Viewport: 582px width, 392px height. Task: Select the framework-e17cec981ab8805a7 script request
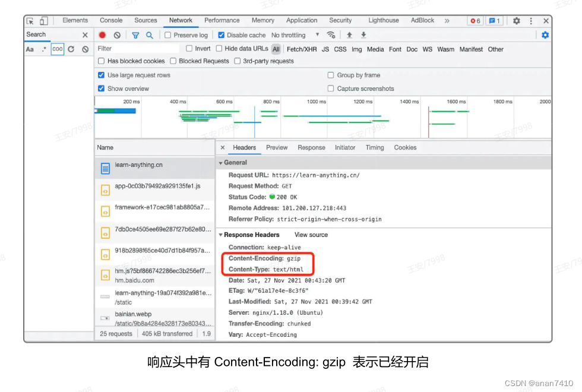(154, 210)
